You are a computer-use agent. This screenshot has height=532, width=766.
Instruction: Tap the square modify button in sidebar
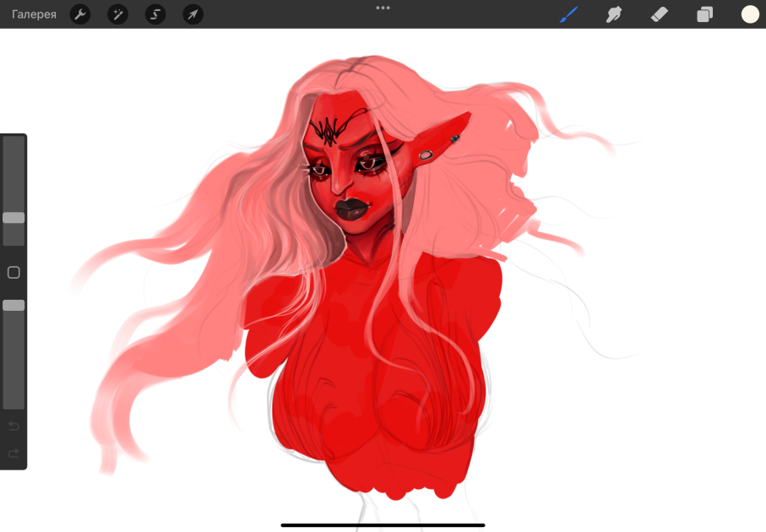pos(14,273)
